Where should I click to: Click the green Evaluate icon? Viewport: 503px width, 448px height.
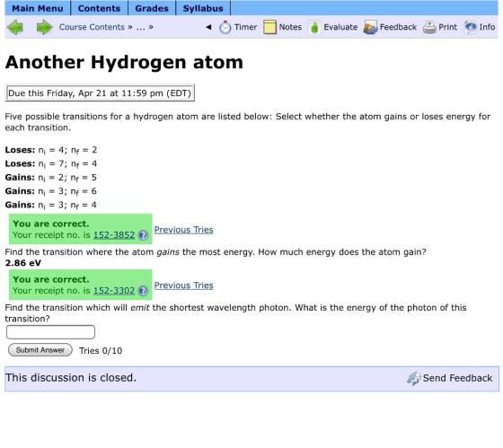[314, 27]
